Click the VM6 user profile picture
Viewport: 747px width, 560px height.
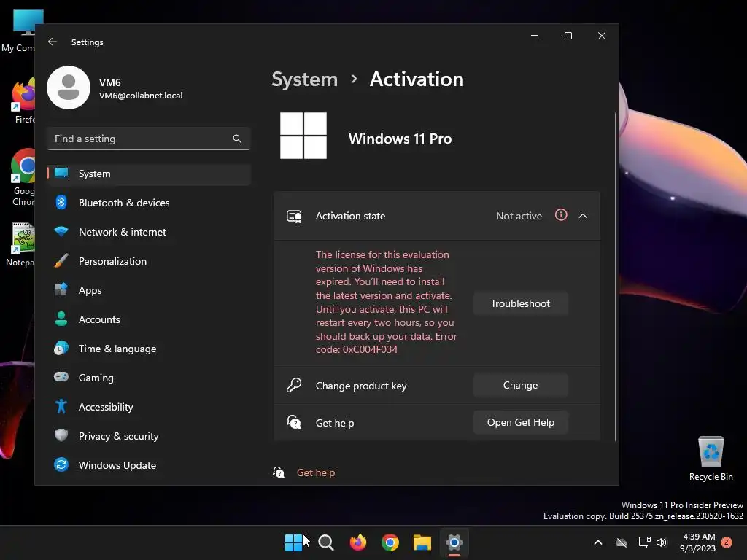pos(69,87)
